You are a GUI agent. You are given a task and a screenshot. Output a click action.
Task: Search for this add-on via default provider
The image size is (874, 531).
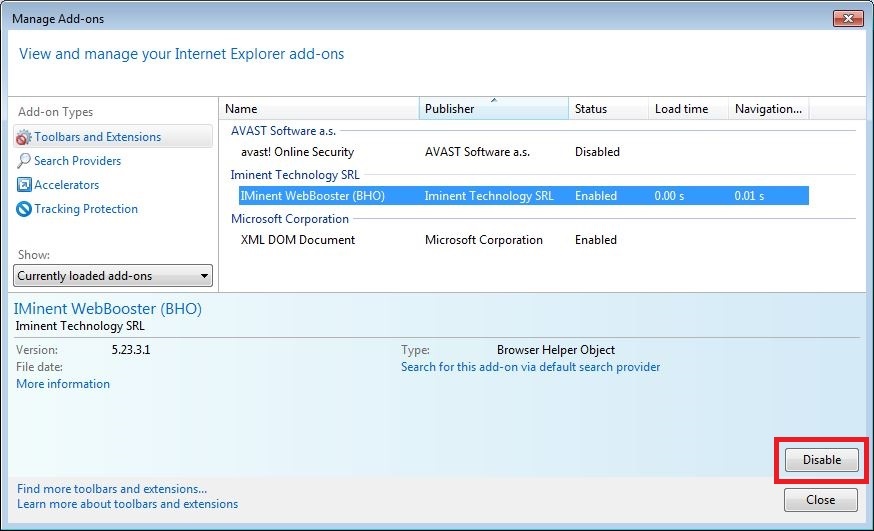click(530, 367)
